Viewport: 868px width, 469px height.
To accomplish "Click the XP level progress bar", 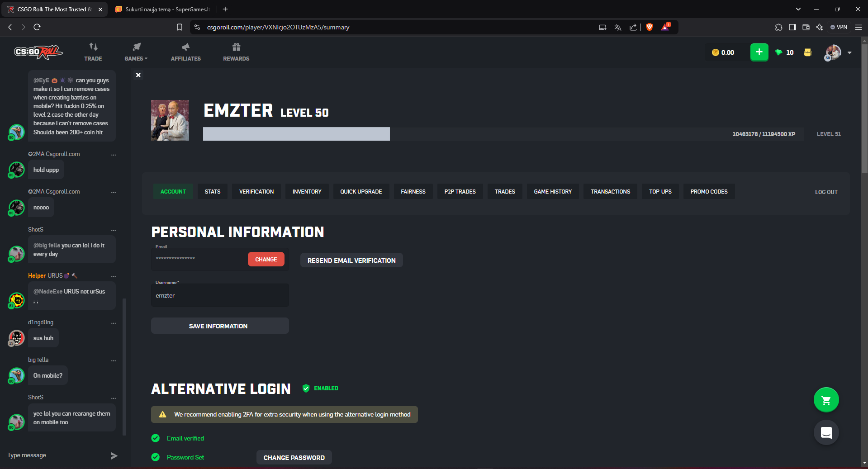I will (x=503, y=134).
